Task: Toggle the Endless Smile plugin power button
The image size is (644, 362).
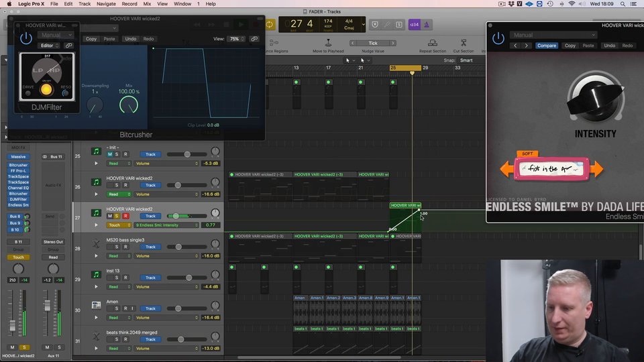Action: (x=498, y=39)
